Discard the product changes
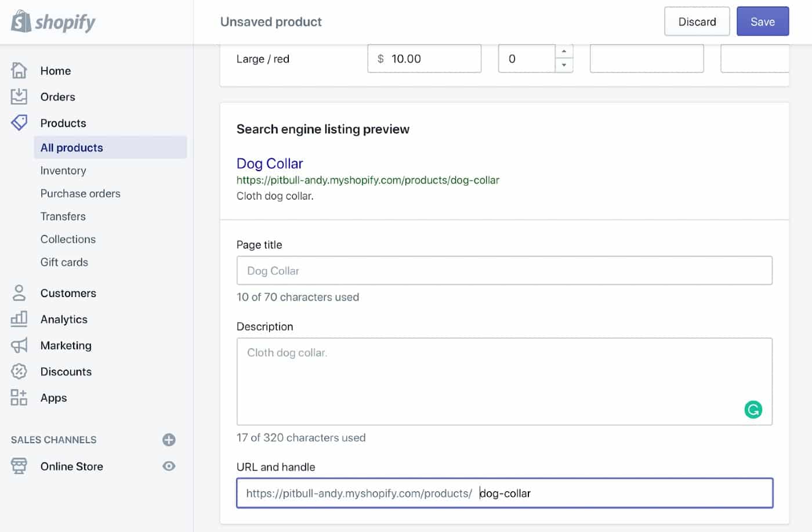Viewport: 812px width, 532px height. point(697,21)
